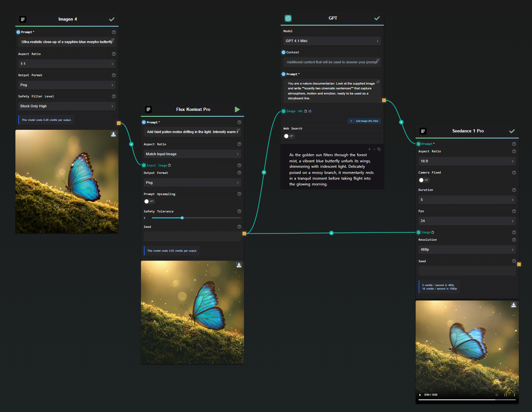Viewport: 532px width, 412px height.
Task: Run the Flux Kontext Pro node
Action: point(237,109)
